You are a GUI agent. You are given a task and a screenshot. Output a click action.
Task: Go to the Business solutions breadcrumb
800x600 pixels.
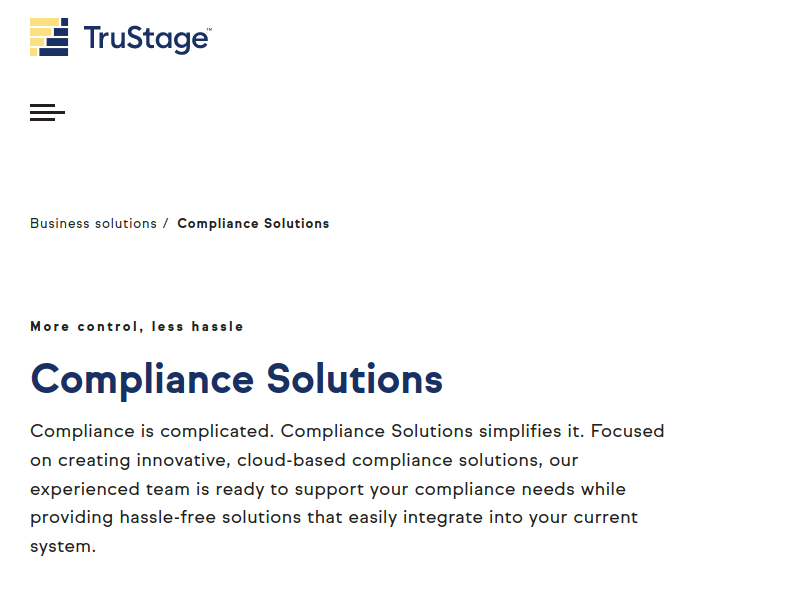point(93,223)
